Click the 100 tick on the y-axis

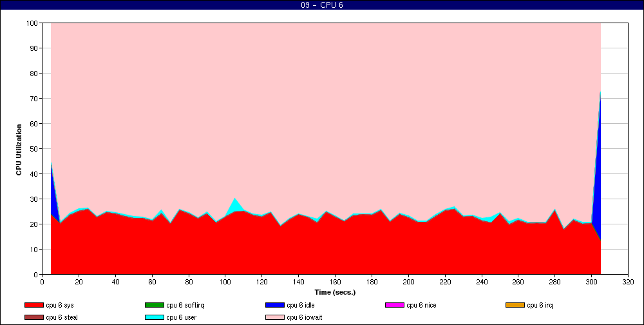pyautogui.click(x=33, y=23)
